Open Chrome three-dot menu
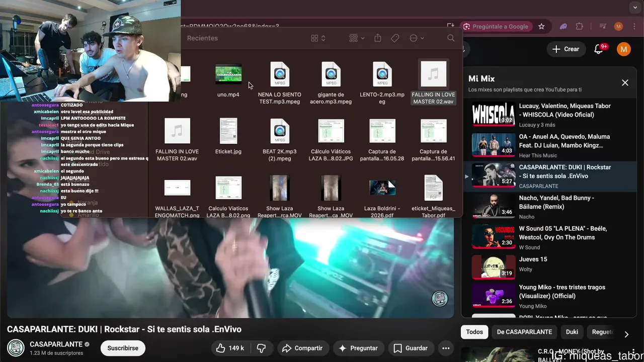Screen dimensions: 644x362 click(x=634, y=26)
